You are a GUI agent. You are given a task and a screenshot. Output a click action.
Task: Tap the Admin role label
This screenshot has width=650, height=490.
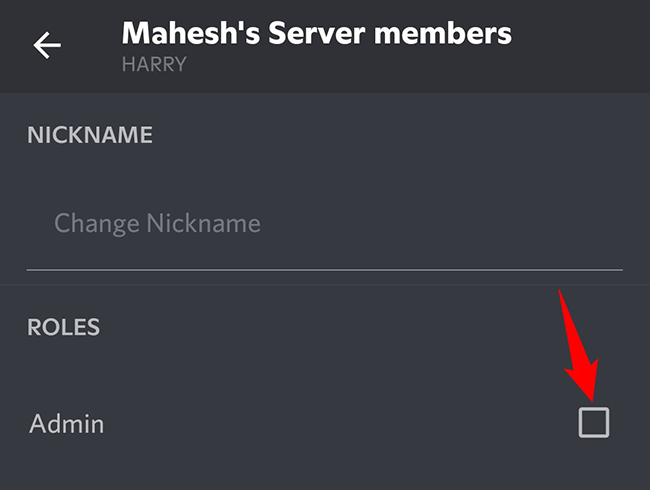pyautogui.click(x=67, y=424)
